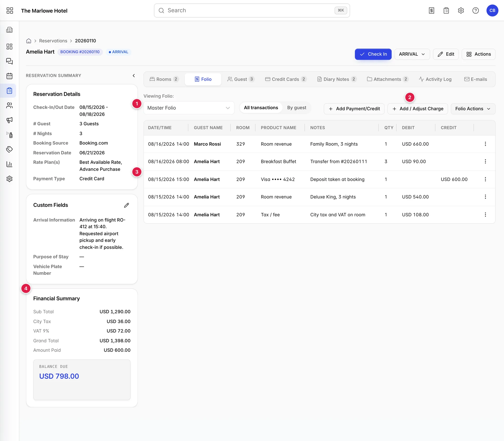504x441 pixels.
Task: Open row menu for Breakfast Buffet transaction
Action: point(485,161)
